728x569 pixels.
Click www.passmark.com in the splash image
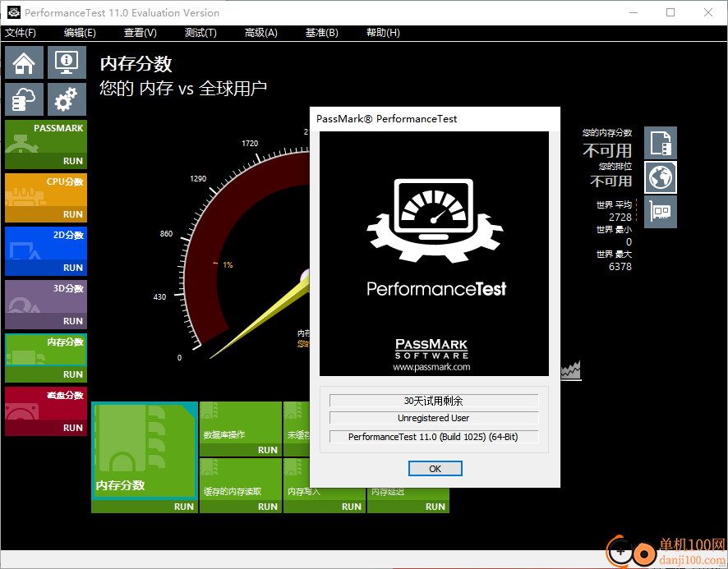click(431, 367)
